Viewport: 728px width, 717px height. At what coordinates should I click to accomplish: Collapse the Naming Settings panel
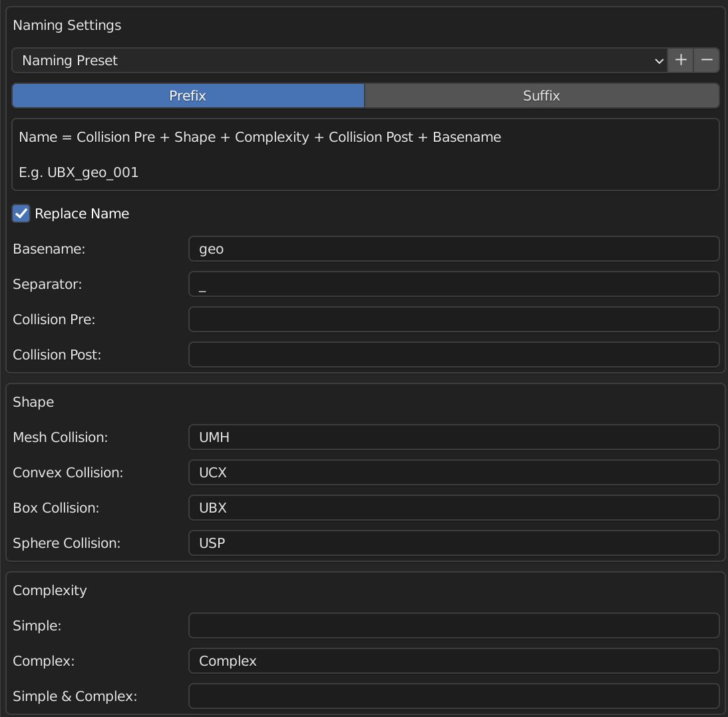(67, 25)
